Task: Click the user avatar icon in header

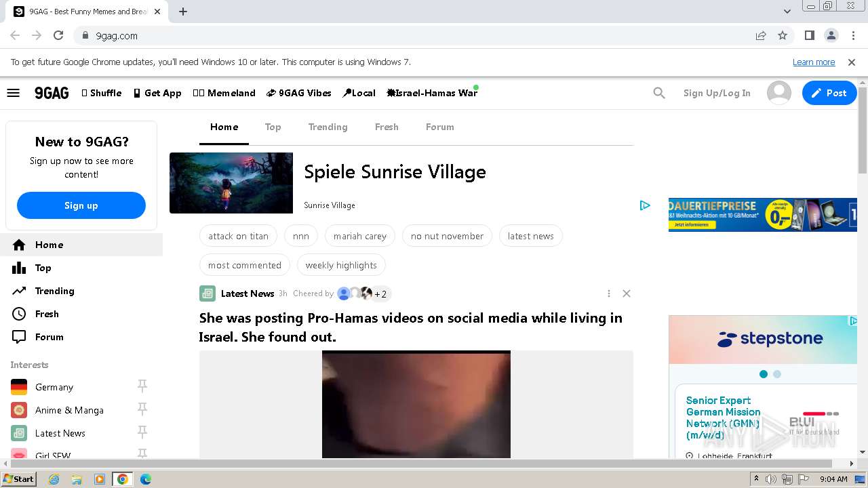Action: pos(779,93)
